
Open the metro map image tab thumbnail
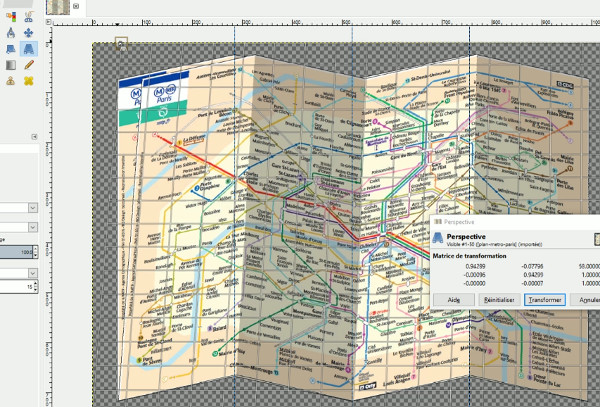(58, 7)
